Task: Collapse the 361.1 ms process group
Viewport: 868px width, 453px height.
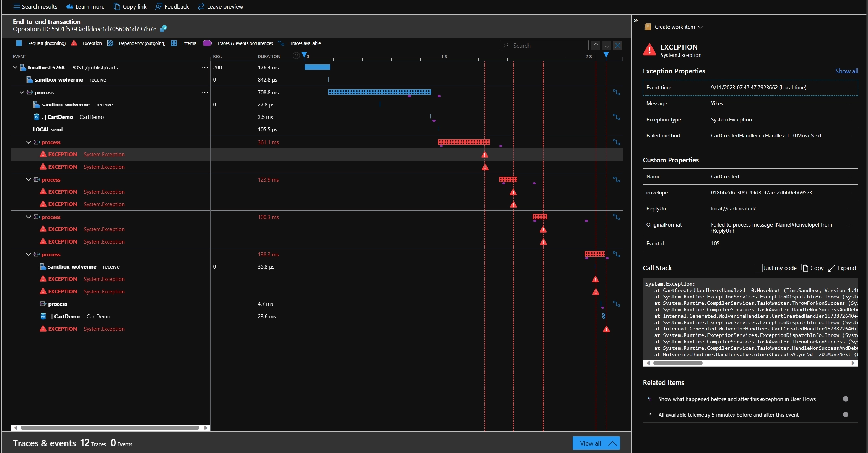Action: click(28, 142)
